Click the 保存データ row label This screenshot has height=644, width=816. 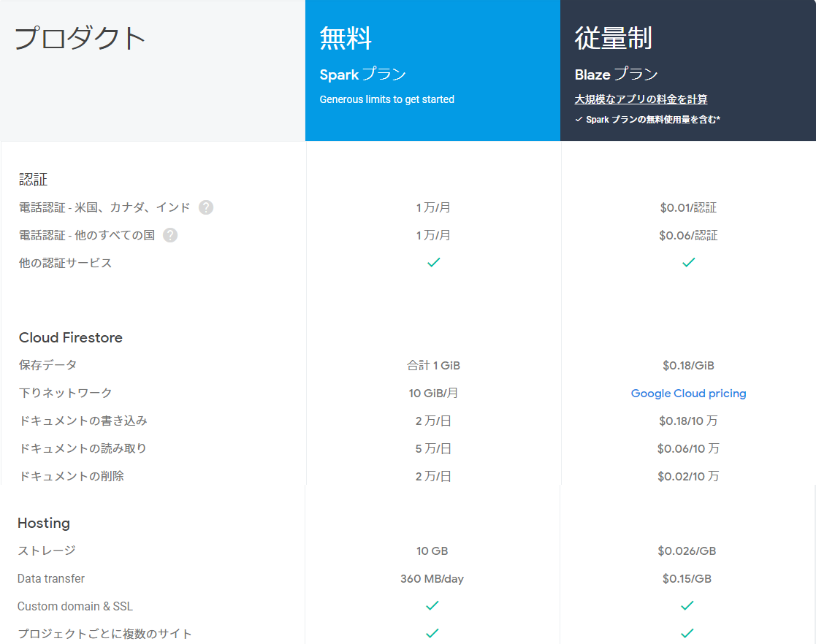coord(48,365)
